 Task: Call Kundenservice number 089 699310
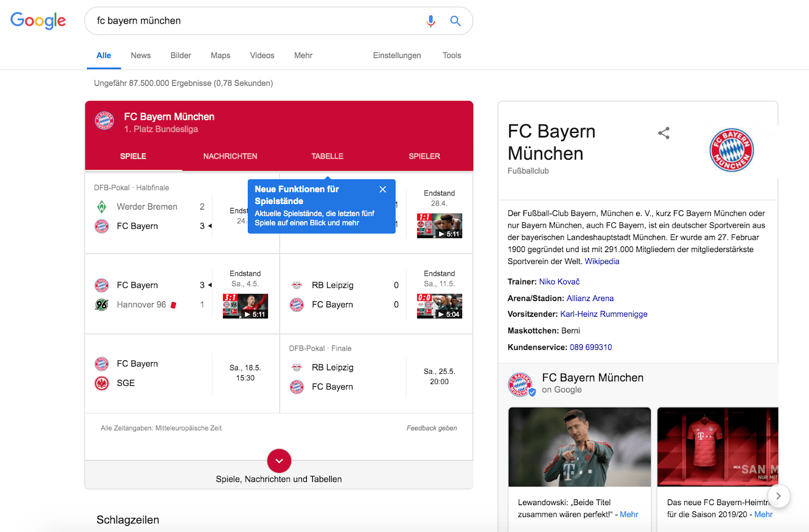[x=591, y=348]
